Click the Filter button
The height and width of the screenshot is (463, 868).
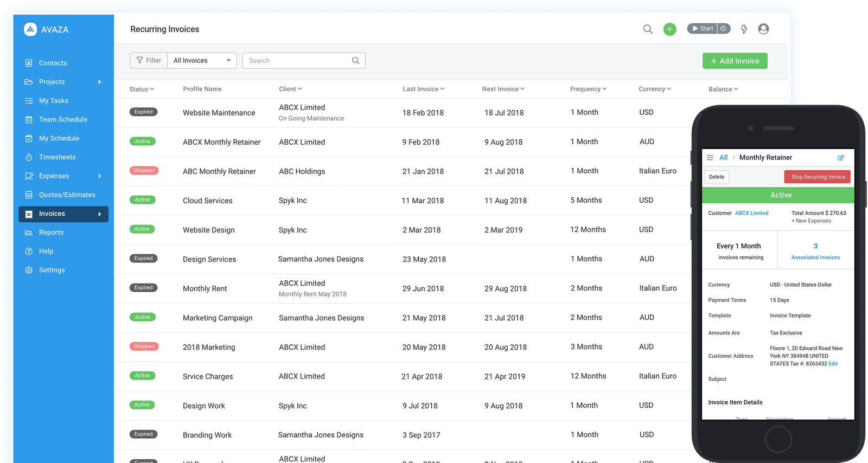point(149,61)
